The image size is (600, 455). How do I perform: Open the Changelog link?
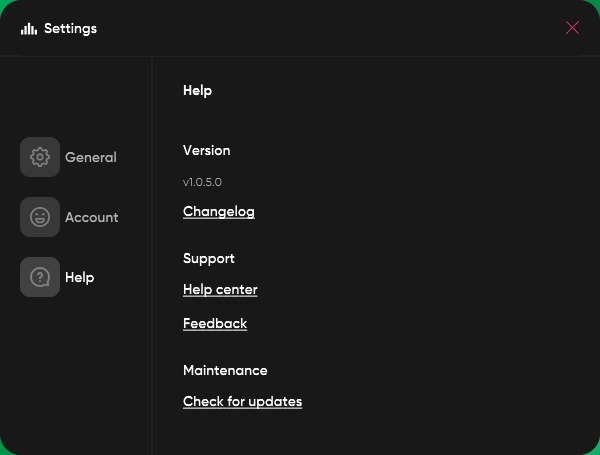[219, 212]
